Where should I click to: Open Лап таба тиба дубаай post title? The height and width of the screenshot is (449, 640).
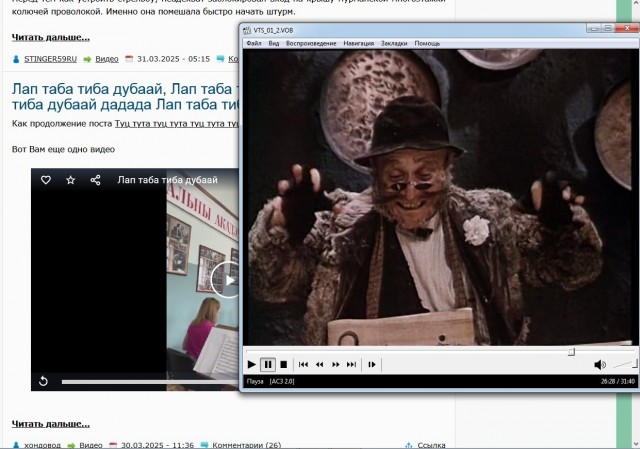click(x=125, y=96)
